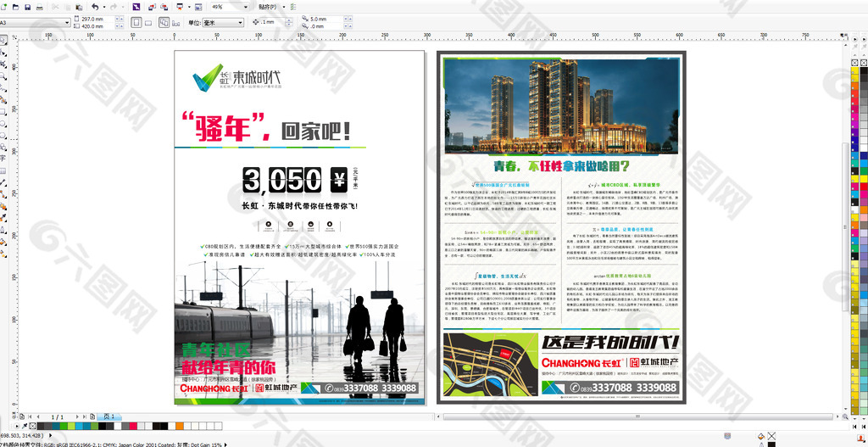The width and height of the screenshot is (868, 447).
Task: Save the document with floppy icon
Action: pyautogui.click(x=28, y=7)
